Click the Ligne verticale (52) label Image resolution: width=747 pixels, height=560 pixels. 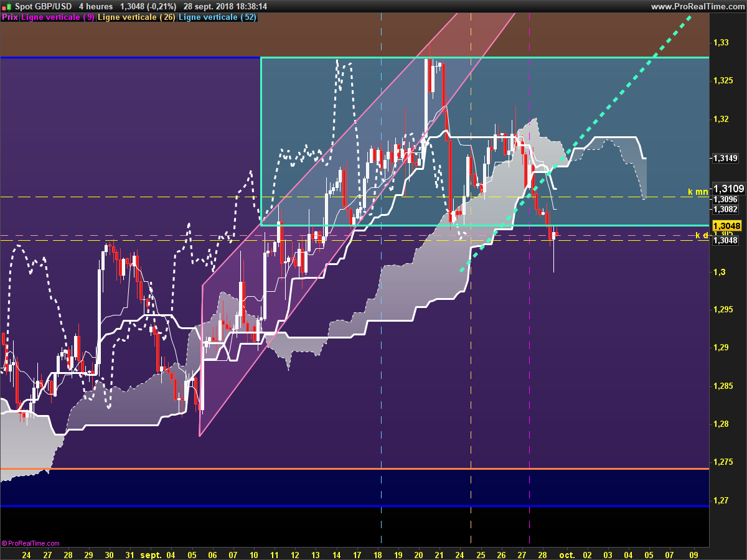(x=218, y=17)
